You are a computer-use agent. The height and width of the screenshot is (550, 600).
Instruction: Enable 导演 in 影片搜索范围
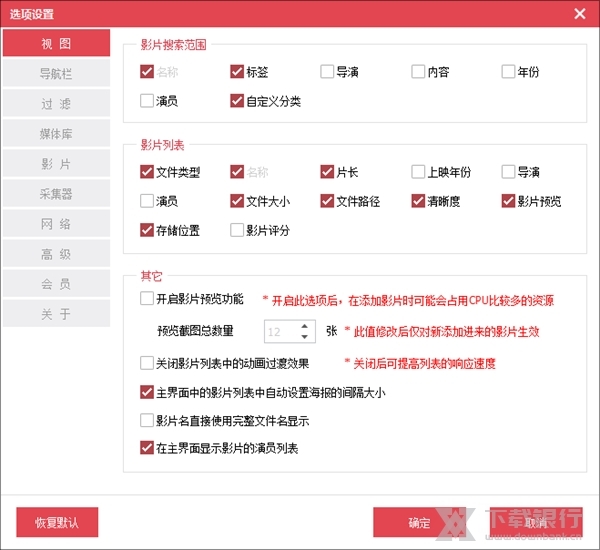pyautogui.click(x=327, y=72)
